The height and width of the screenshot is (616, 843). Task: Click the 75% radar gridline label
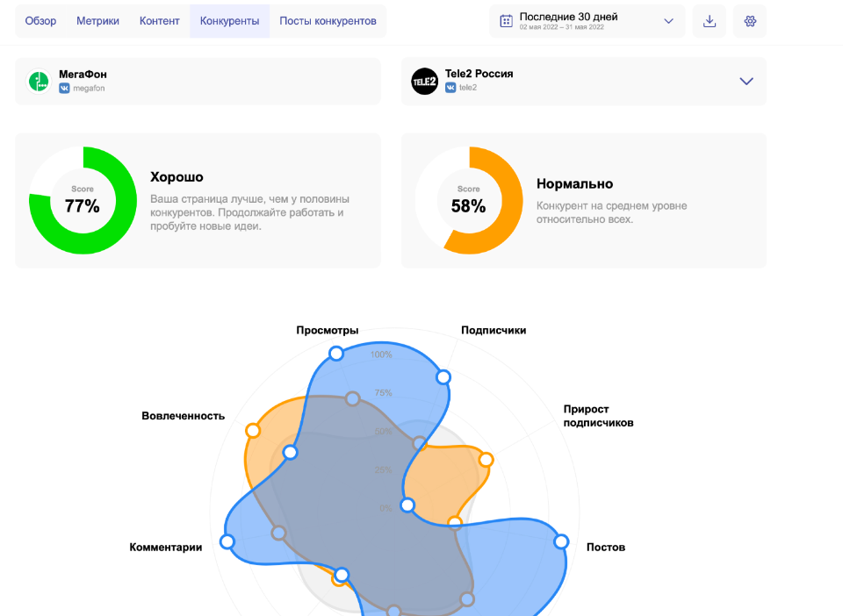[x=384, y=392]
